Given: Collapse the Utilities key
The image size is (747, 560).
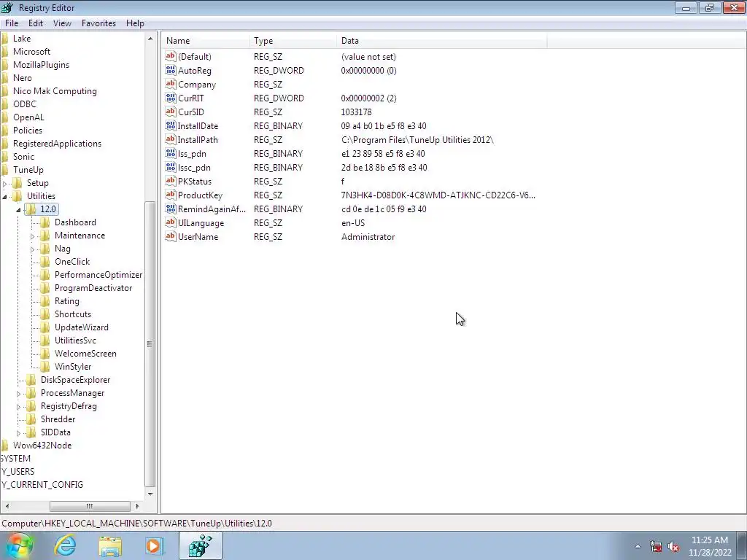Looking at the screenshot, I should (x=5, y=196).
